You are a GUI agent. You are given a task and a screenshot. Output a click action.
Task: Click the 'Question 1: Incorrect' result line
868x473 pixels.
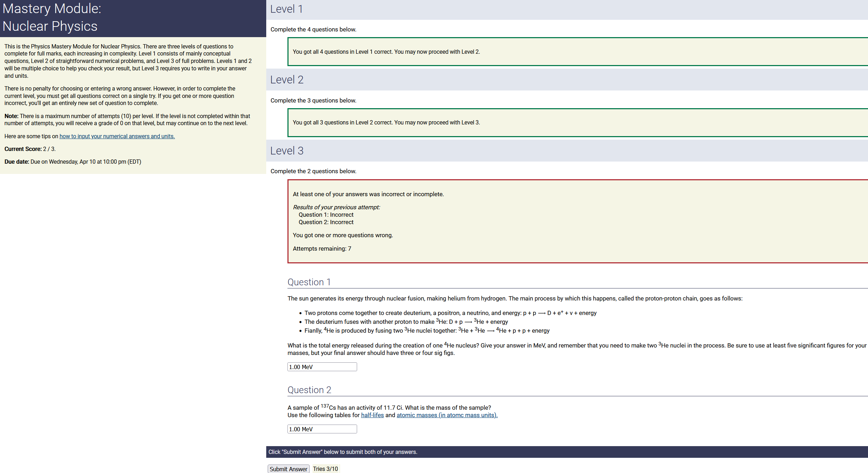click(x=326, y=215)
